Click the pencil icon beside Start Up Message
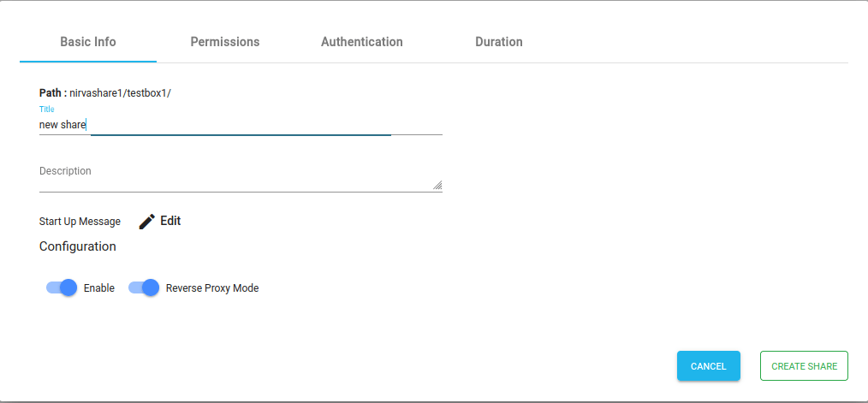The image size is (868, 403). (x=146, y=222)
